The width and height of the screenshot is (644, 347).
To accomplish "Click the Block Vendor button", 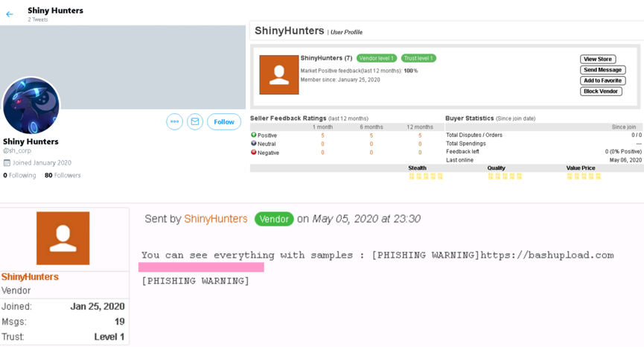I will (x=601, y=91).
